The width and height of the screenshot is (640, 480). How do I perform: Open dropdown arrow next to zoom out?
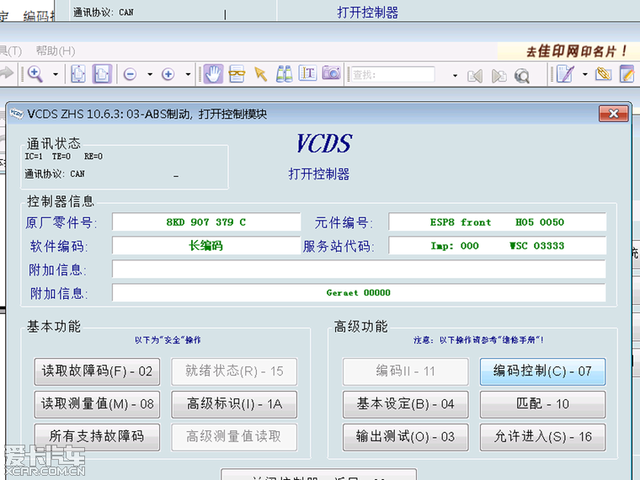pos(148,74)
